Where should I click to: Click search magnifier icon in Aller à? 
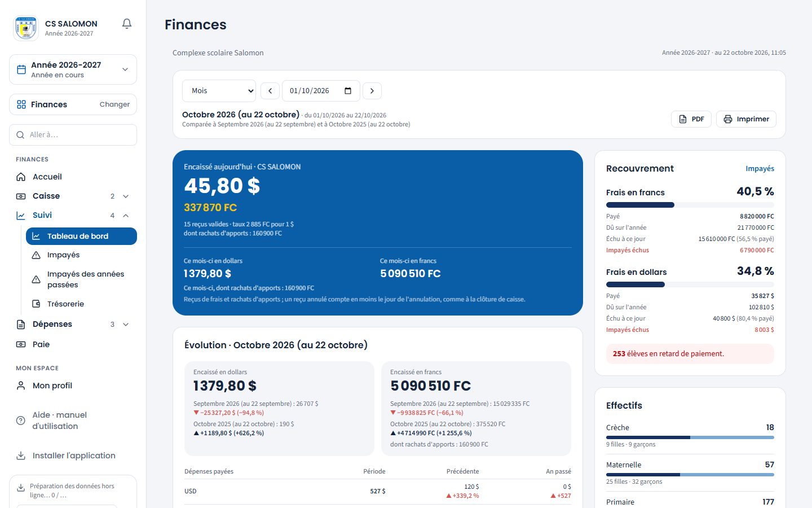point(20,135)
